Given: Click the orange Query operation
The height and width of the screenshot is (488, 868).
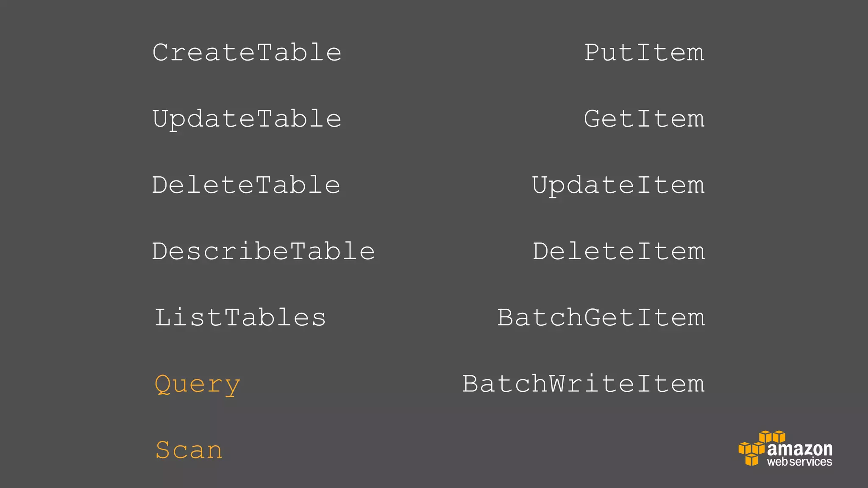Looking at the screenshot, I should coord(198,384).
